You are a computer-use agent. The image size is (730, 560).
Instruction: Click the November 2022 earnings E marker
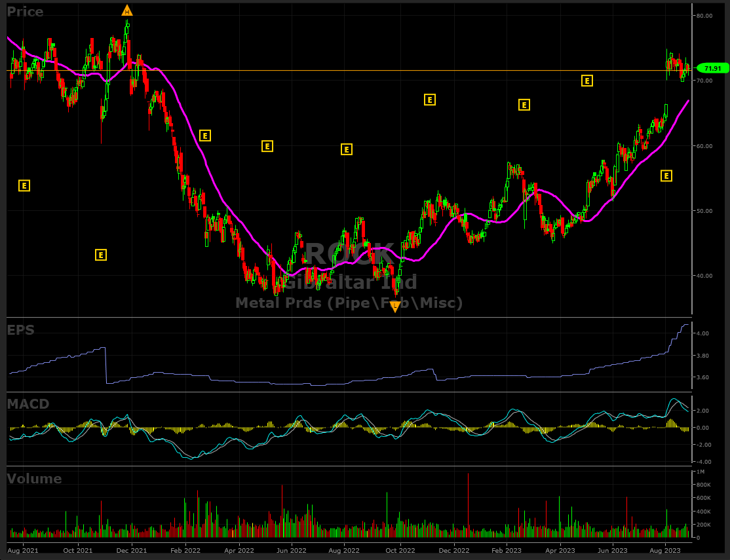tap(430, 100)
